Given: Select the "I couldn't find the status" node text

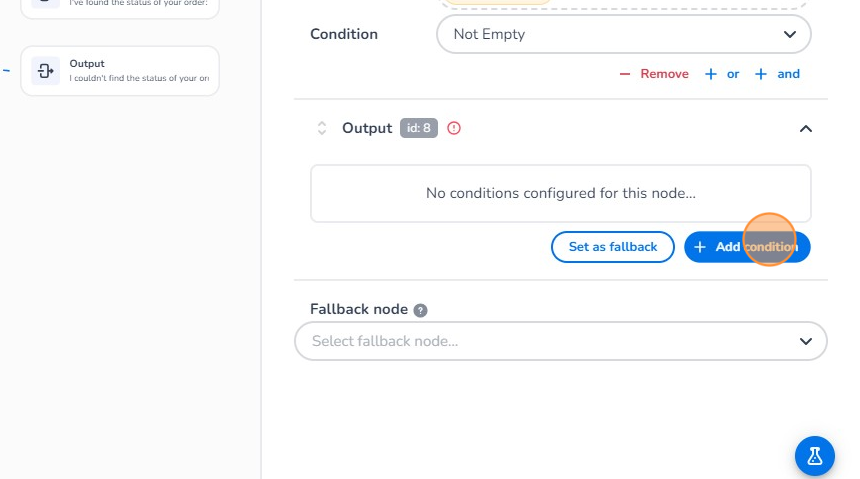Looking at the screenshot, I should [x=139, y=78].
